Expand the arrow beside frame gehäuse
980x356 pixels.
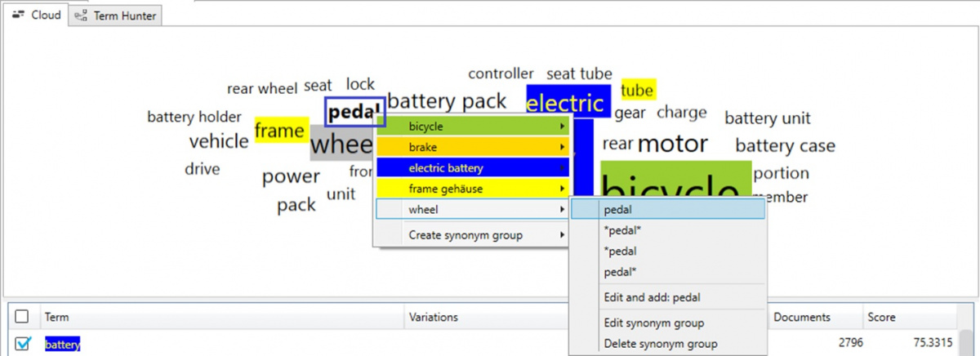(x=562, y=189)
